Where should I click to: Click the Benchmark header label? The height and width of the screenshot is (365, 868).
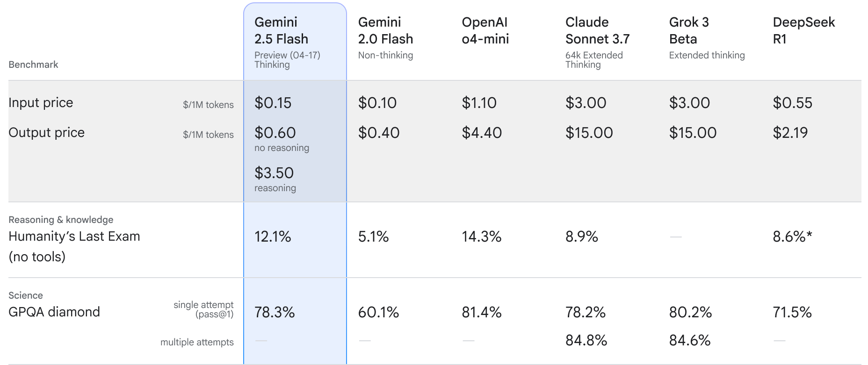pos(33,64)
